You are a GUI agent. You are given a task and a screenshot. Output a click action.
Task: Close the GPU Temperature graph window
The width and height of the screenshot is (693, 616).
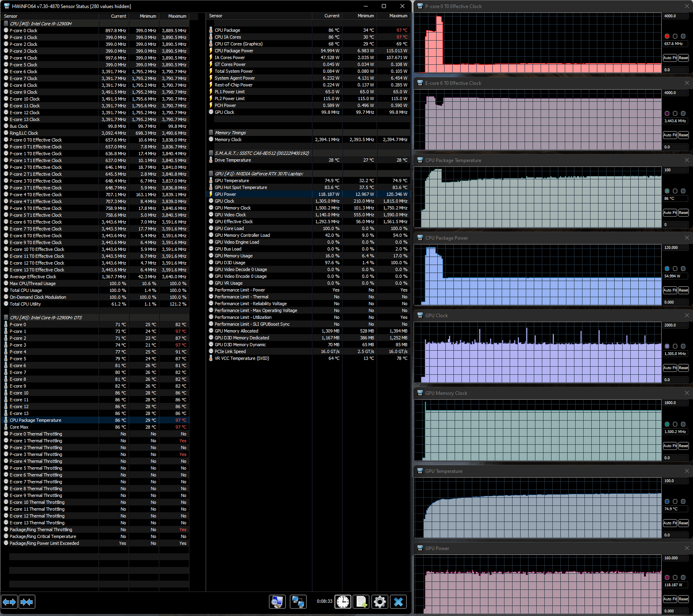click(x=687, y=471)
